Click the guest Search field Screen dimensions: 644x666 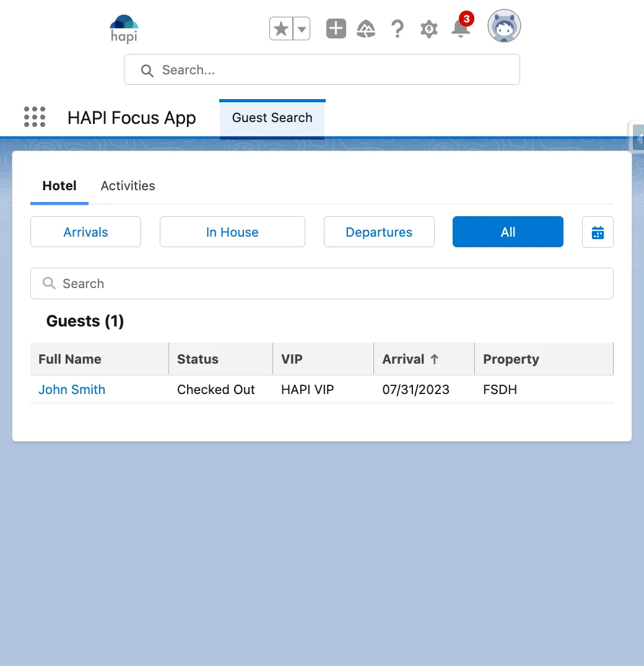(x=322, y=283)
